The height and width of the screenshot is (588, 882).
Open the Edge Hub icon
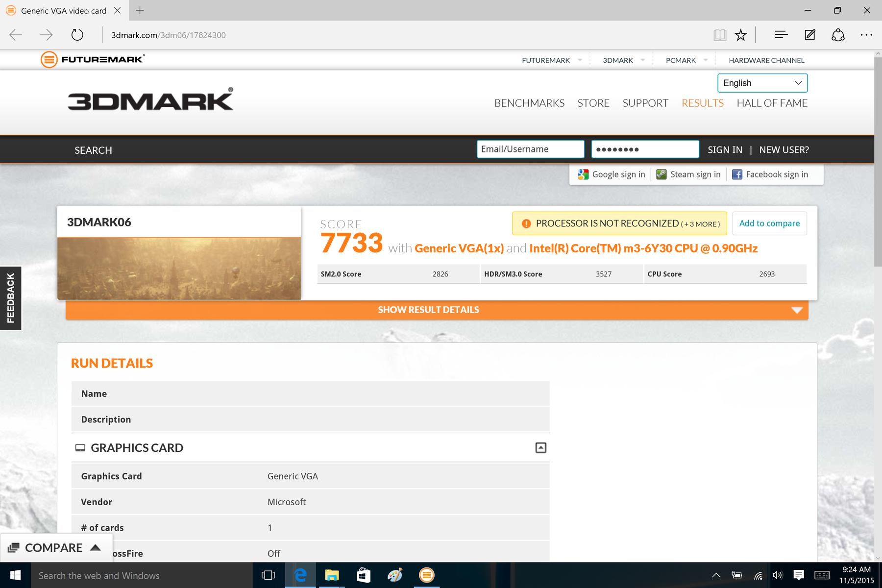781,35
